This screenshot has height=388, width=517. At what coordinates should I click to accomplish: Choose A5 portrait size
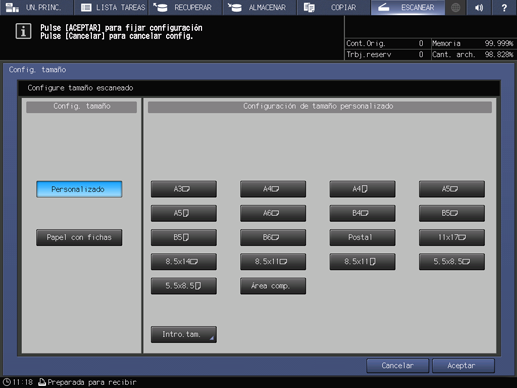click(184, 213)
